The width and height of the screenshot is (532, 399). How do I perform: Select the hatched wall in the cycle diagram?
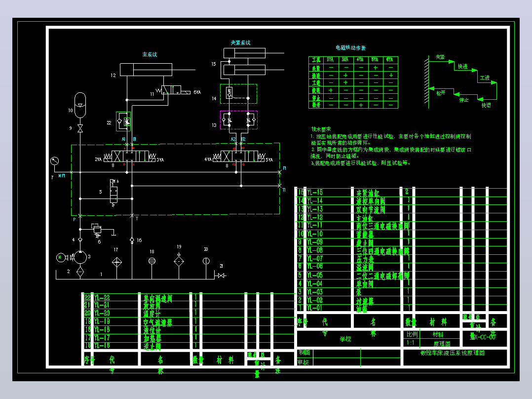426,81
